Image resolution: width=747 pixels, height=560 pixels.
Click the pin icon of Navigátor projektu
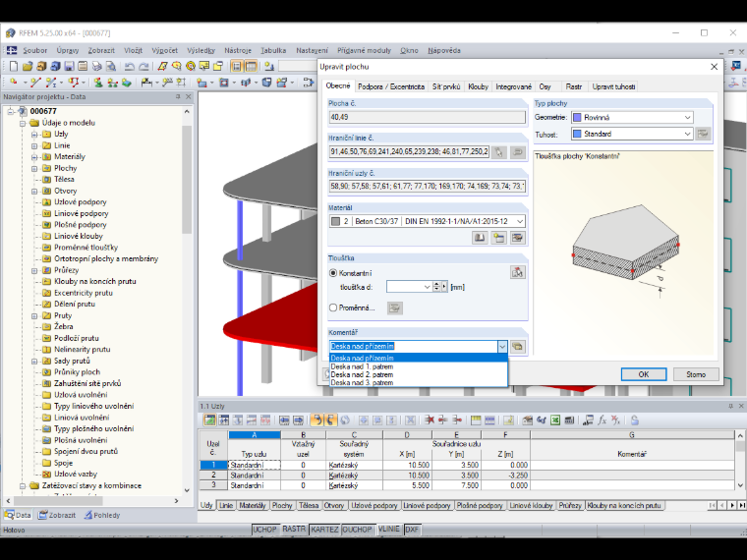178,96
